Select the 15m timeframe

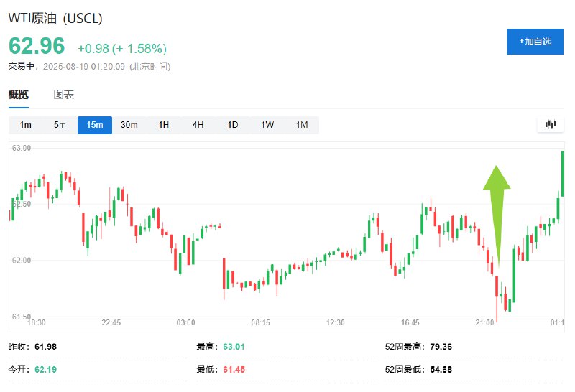coord(95,125)
